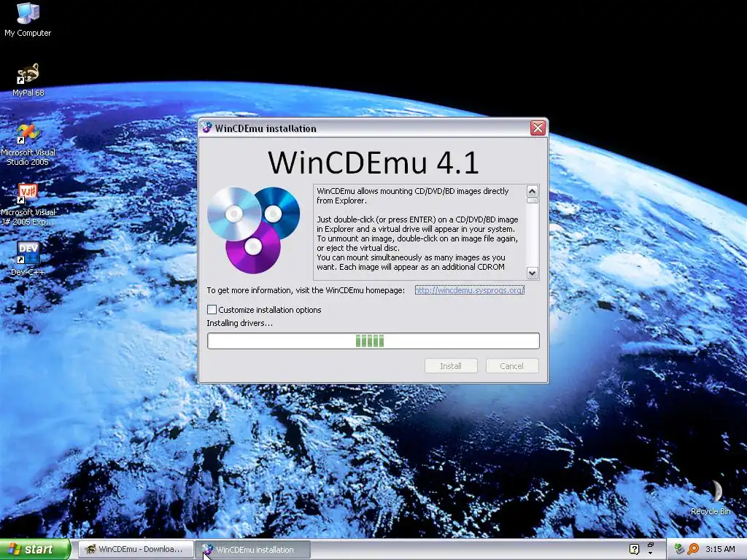Switch to WinCDEmu - Download taskbar window
Image resolution: width=747 pixels, height=560 pixels.
click(135, 549)
